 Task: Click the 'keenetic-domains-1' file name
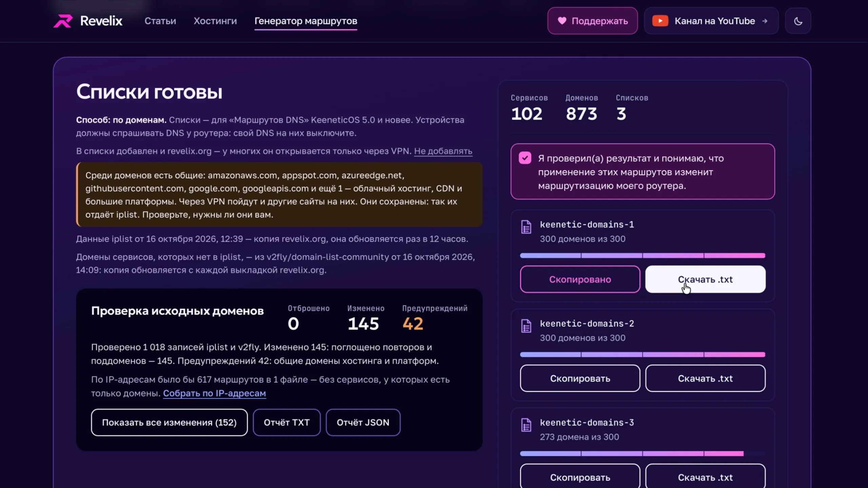[x=587, y=224]
